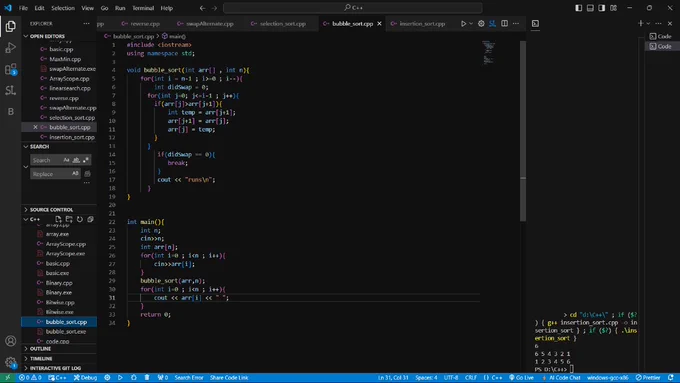Click the notifications bell in status bar
This screenshot has height=383, width=680.
point(671,377)
